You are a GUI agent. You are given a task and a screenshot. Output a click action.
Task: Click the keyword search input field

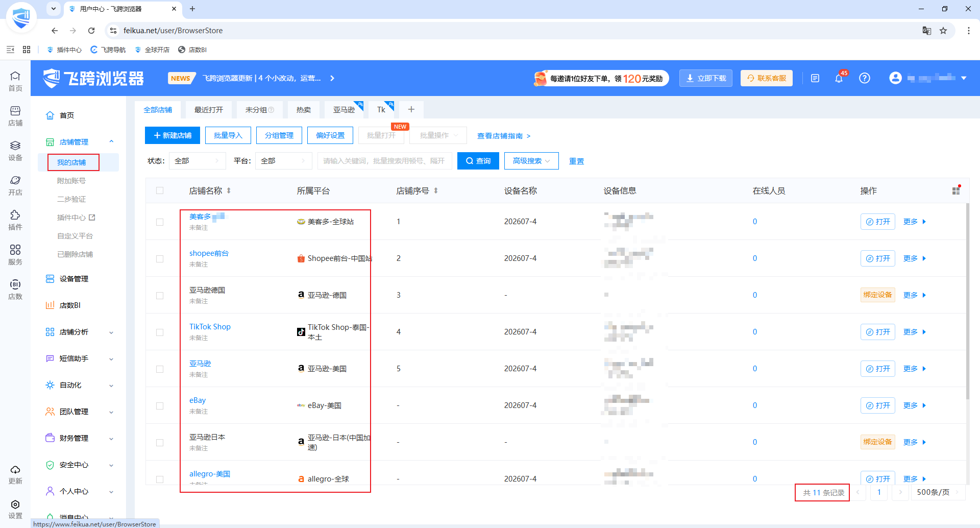(x=385, y=161)
